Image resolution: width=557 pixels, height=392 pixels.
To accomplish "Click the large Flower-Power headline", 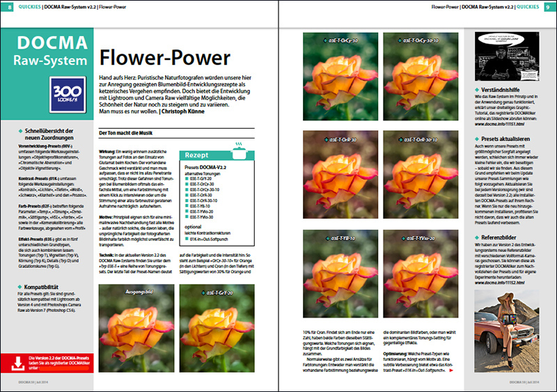I will [165, 58].
